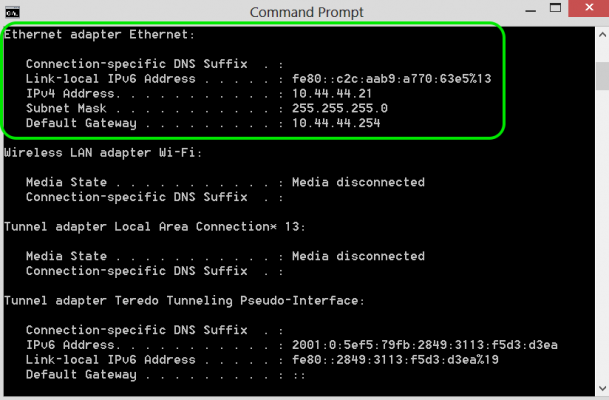Click the 'Wireless LAN adapter Wi-Fi:' heading
The height and width of the screenshot is (400, 609).
click(103, 153)
